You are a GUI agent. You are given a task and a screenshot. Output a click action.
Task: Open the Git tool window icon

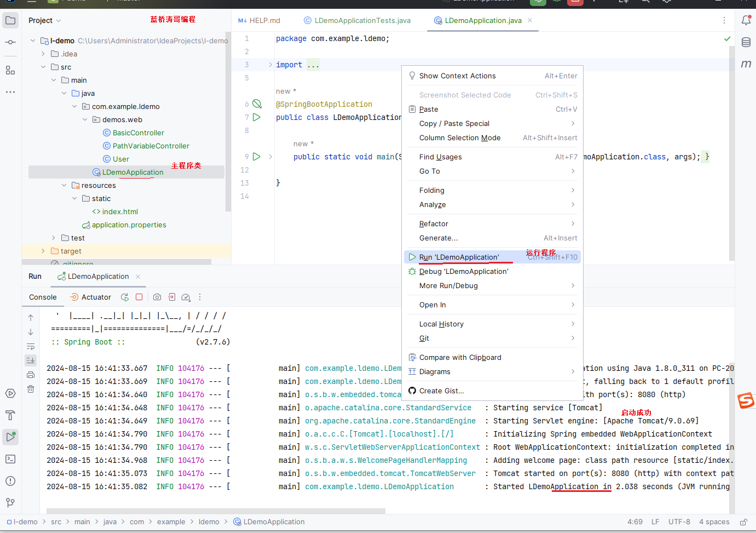(x=10, y=502)
